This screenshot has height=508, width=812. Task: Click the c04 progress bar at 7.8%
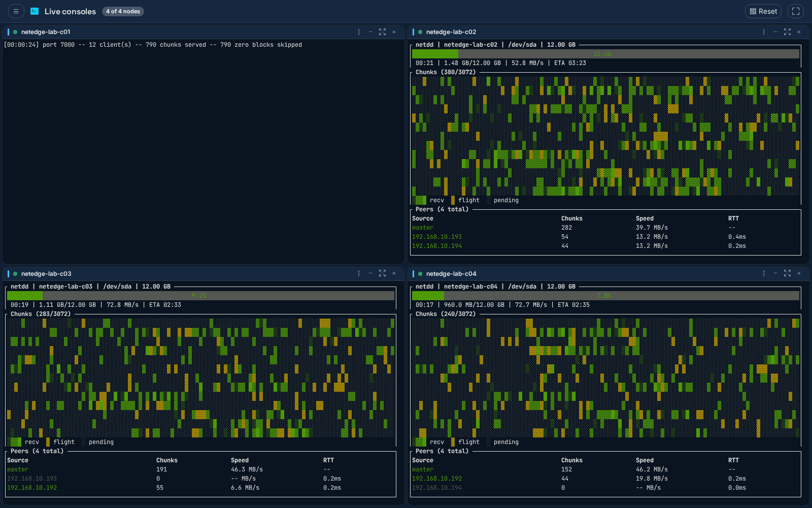[x=605, y=296]
